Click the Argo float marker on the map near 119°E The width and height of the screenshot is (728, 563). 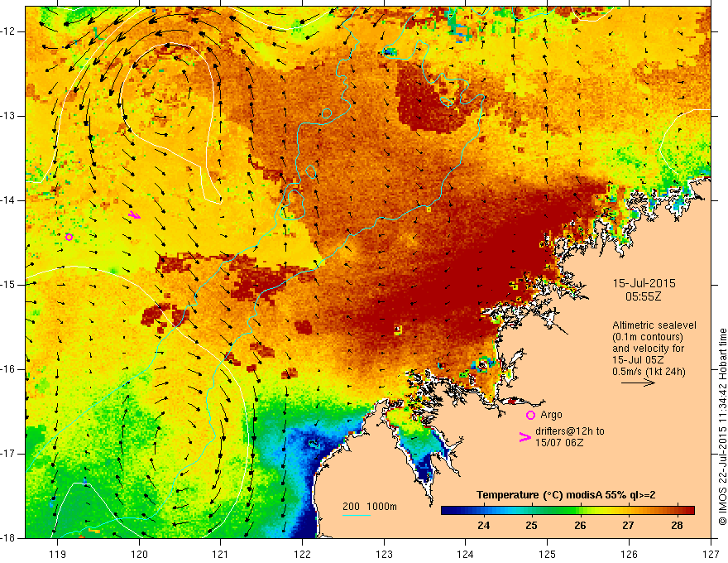(69, 238)
